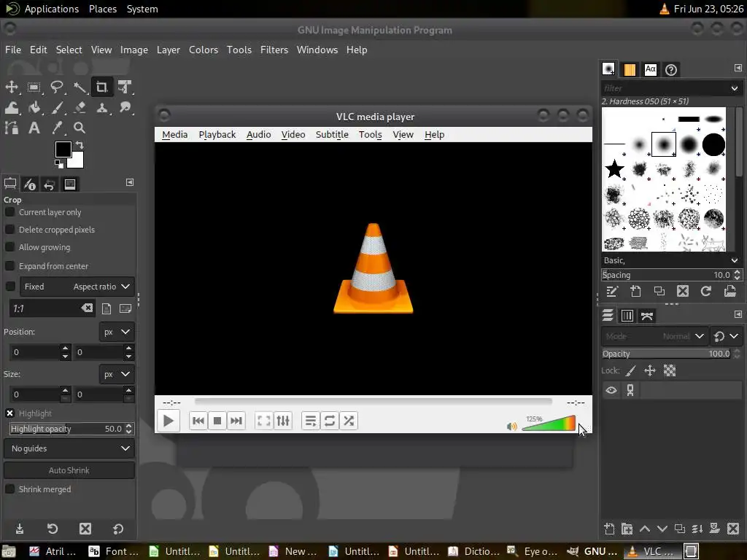Viewport: 747px width, 560px height.
Task: Select the Unified Transform tool
Action: 125,87
